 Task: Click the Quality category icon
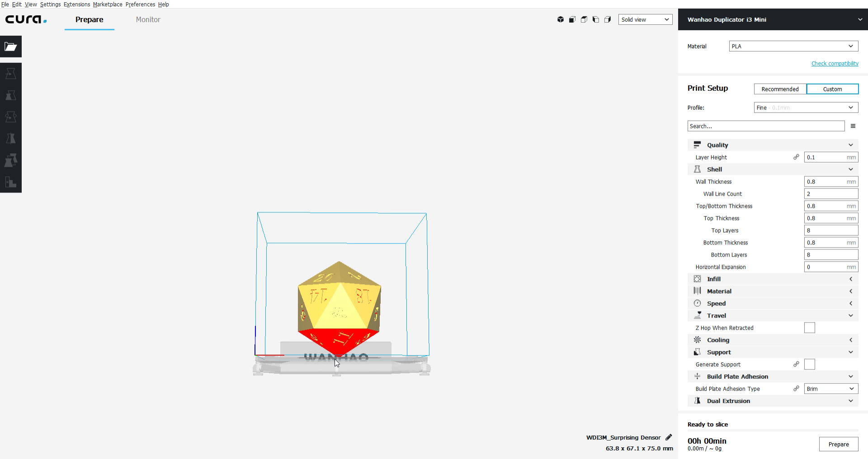coord(697,145)
